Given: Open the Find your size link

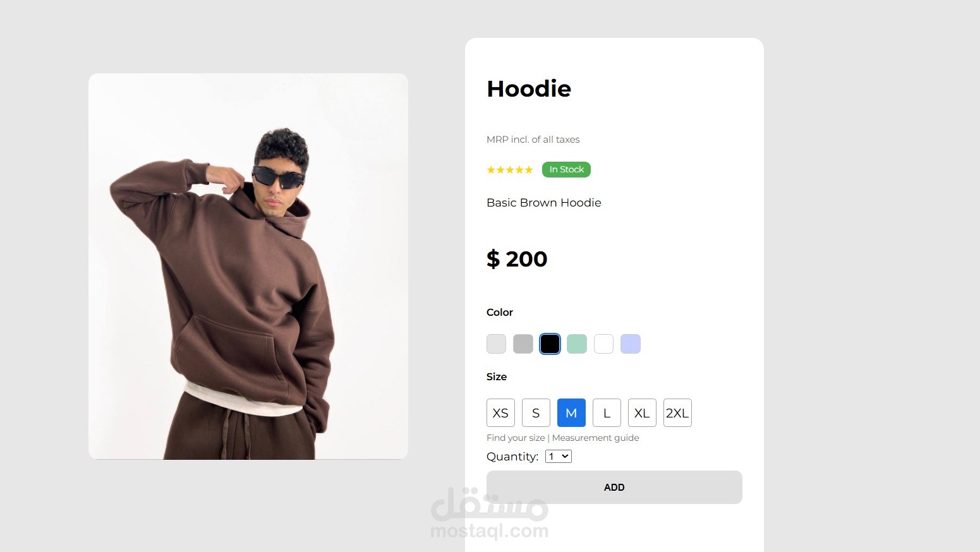Looking at the screenshot, I should (516, 438).
